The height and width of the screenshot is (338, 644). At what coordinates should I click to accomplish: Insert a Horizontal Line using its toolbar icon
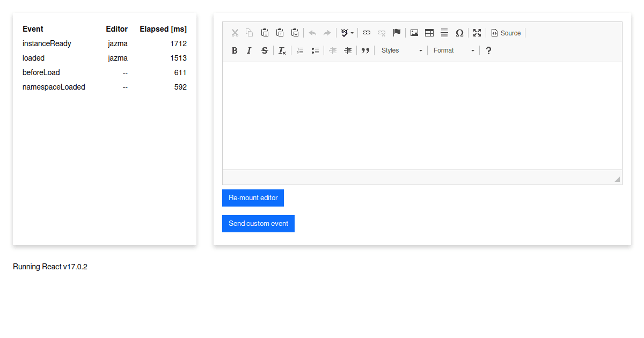(x=444, y=32)
